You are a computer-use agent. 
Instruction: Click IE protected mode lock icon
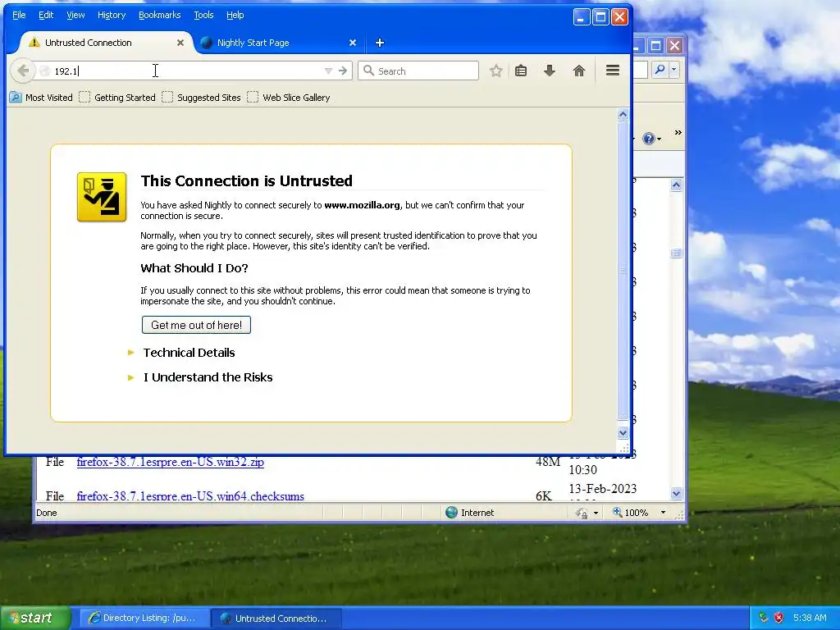582,514
